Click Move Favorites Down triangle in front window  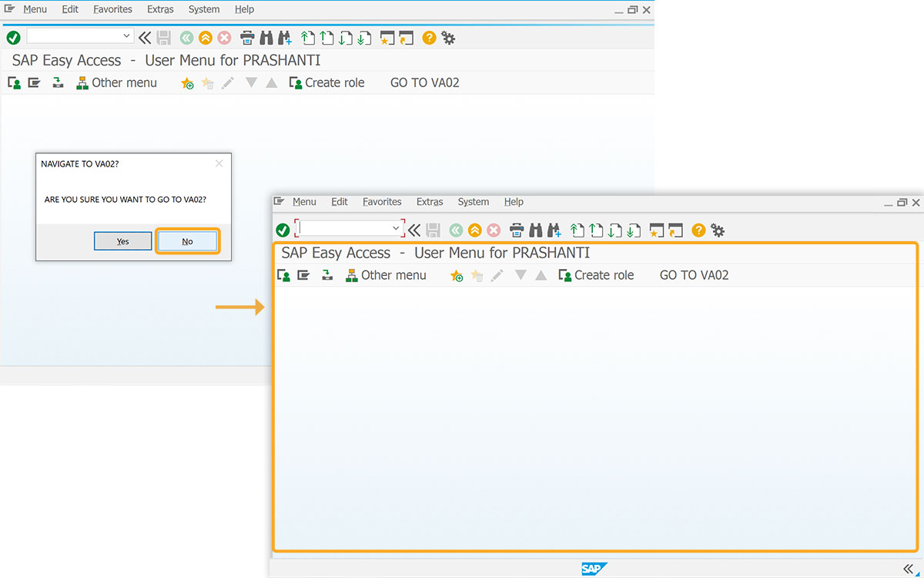pos(521,275)
